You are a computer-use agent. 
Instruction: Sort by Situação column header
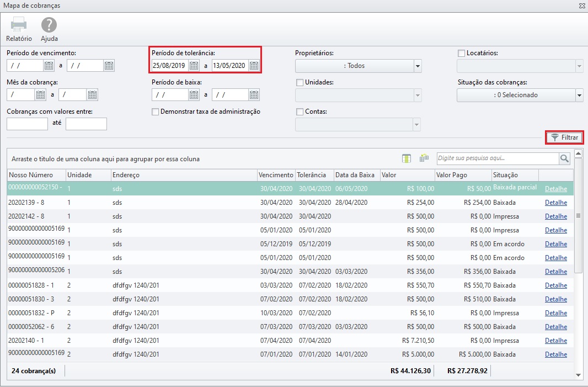[515, 175]
